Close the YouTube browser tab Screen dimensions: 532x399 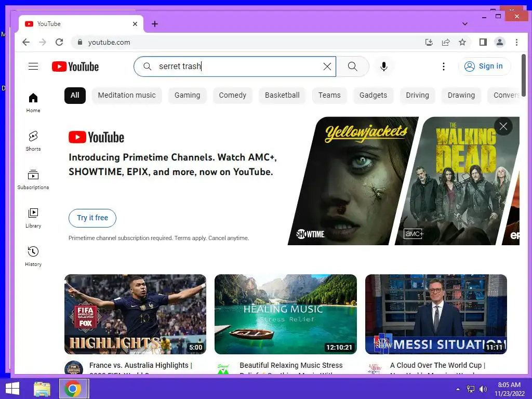click(135, 24)
